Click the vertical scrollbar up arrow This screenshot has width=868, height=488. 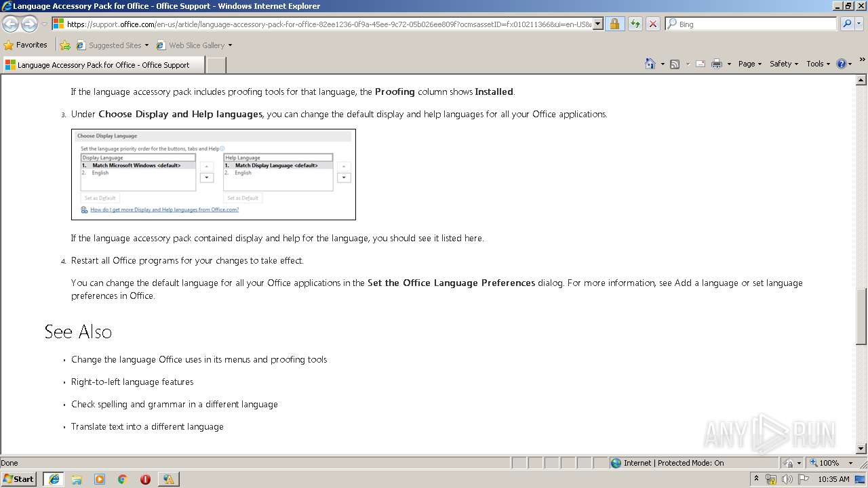click(x=861, y=80)
